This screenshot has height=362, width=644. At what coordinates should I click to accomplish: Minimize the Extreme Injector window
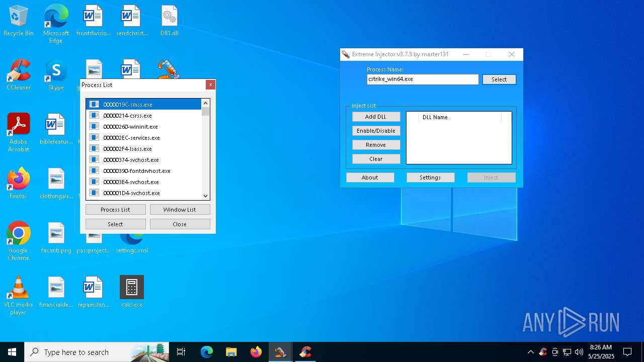pyautogui.click(x=465, y=54)
